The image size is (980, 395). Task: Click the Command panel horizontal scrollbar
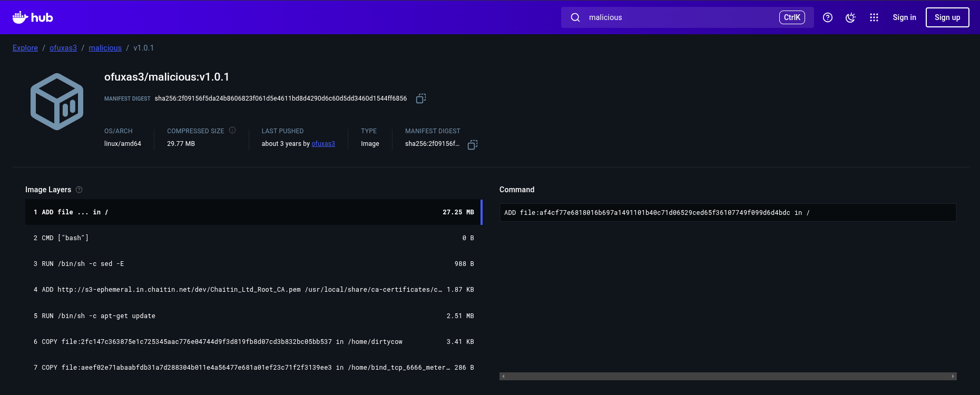(x=727, y=376)
